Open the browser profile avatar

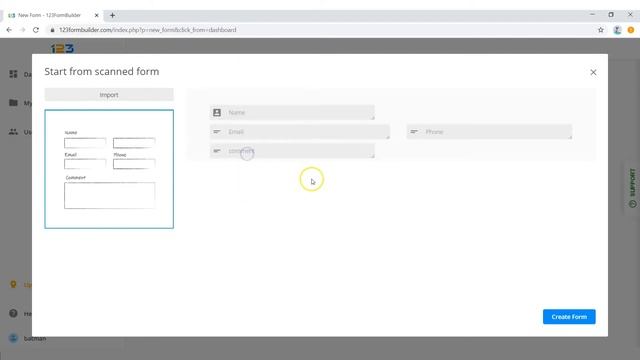(x=617, y=30)
